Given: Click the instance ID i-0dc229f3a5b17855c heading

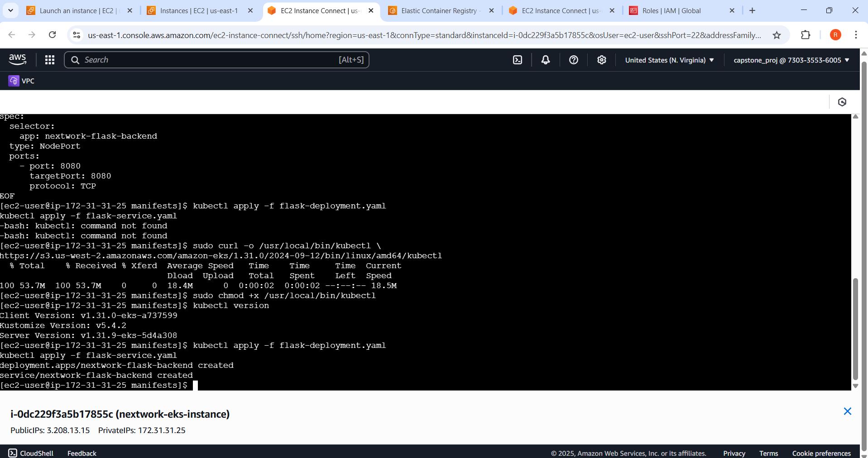Looking at the screenshot, I should coord(120,414).
